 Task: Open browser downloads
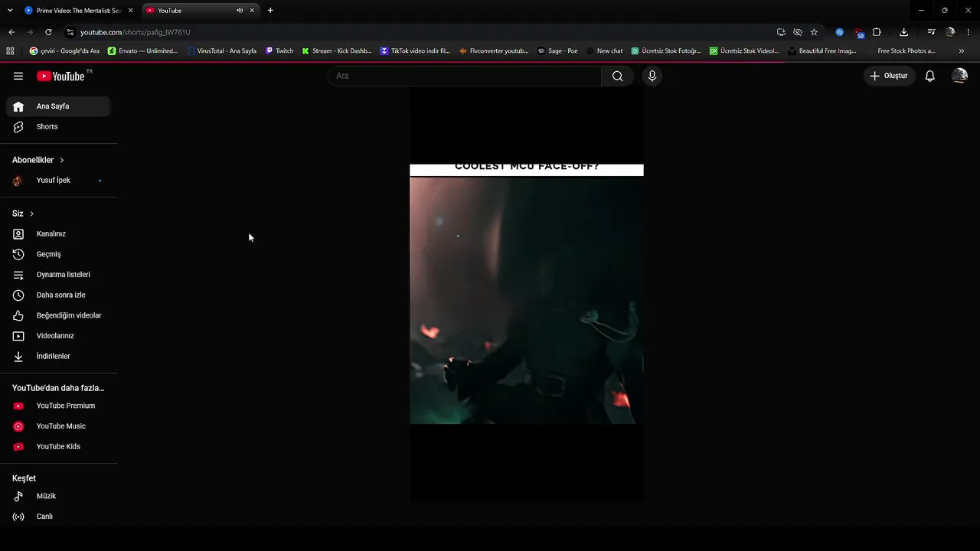[903, 32]
